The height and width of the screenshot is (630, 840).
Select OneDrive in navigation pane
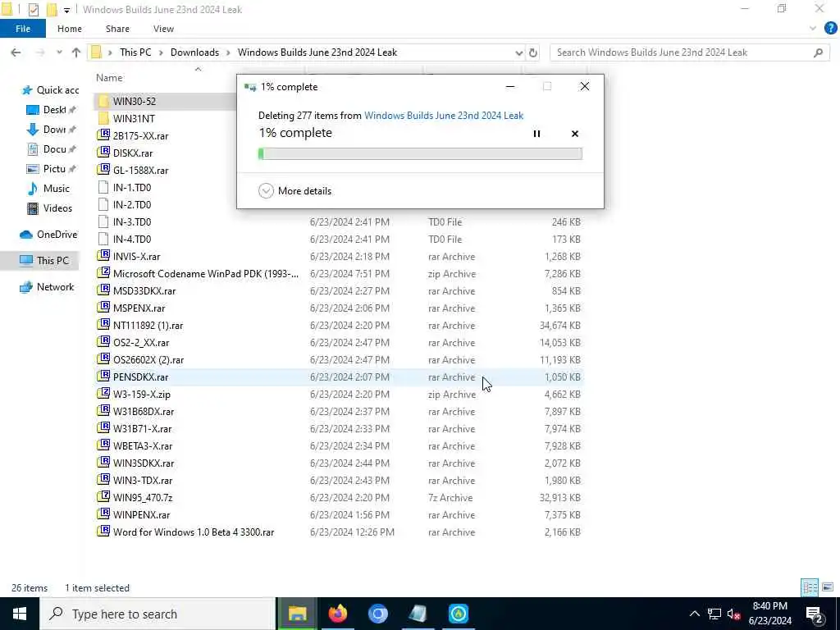point(48,235)
